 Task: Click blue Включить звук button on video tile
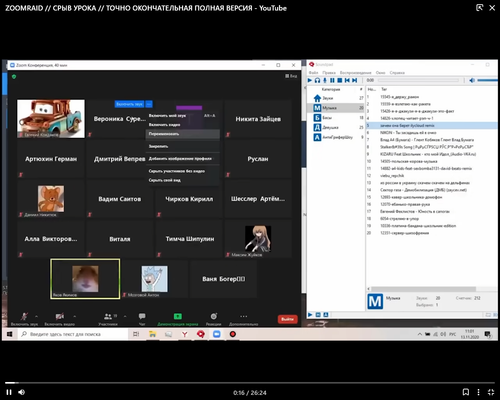pyautogui.click(x=129, y=104)
